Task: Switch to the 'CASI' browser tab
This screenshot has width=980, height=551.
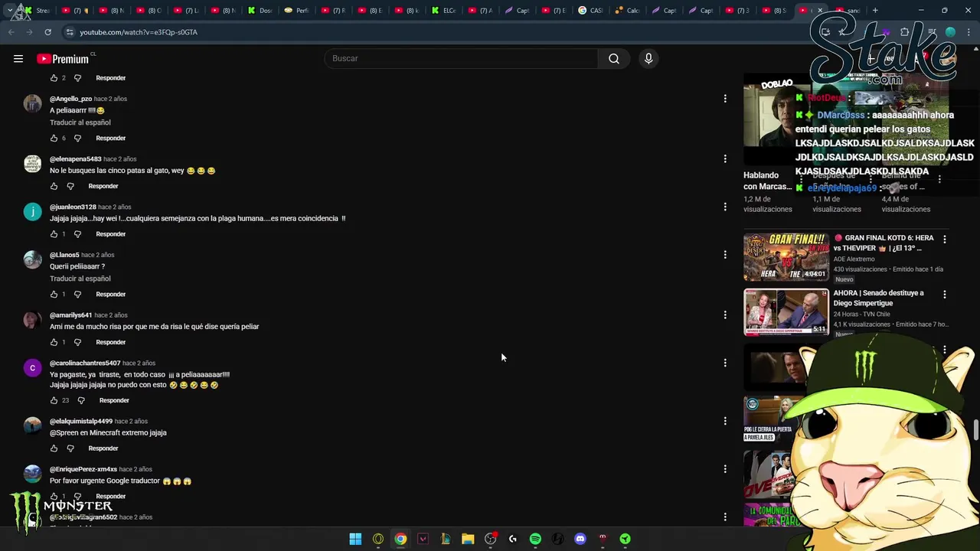Action: (591, 11)
